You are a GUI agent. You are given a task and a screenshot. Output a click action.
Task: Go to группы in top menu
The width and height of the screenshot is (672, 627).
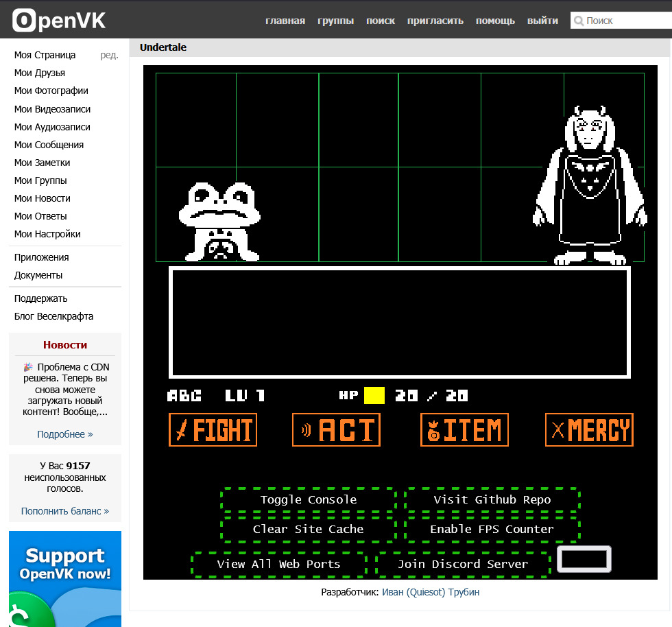click(336, 21)
